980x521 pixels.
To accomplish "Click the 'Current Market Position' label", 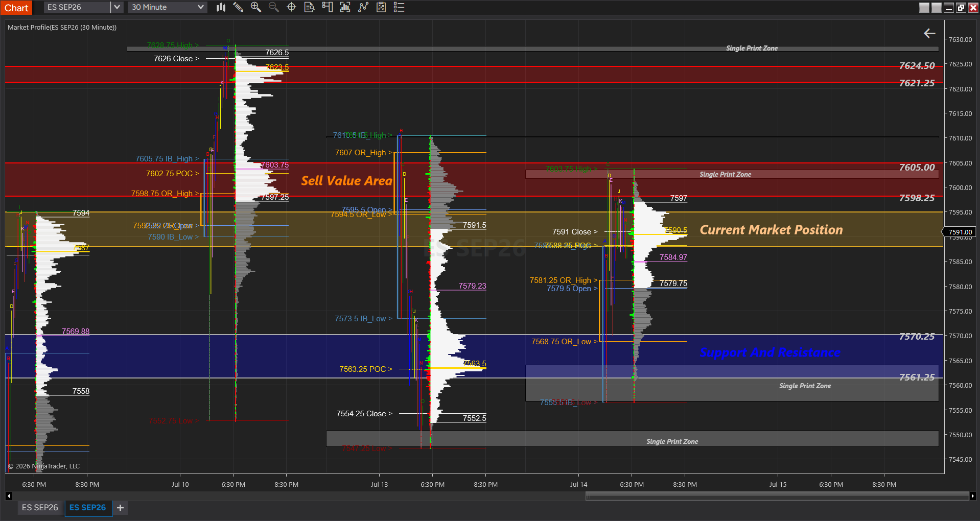I will 771,230.
